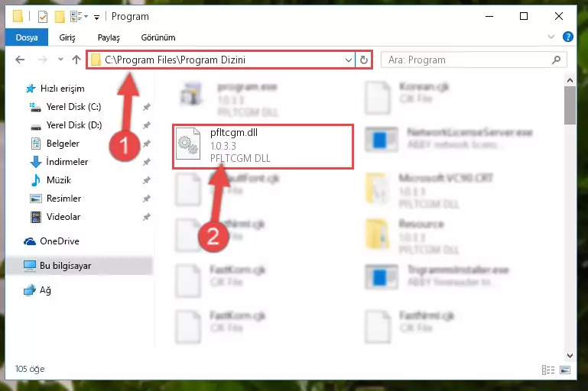Click the blue download arrow İndirmeler icon

click(x=36, y=162)
